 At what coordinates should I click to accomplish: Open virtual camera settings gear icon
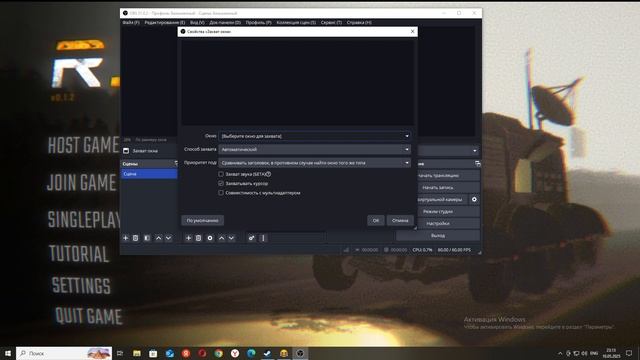(474, 200)
